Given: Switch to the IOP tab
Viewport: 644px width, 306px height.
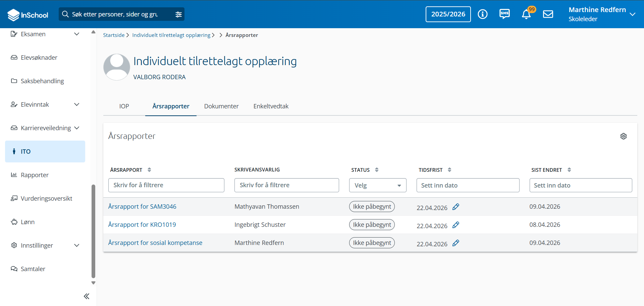Looking at the screenshot, I should (124, 106).
